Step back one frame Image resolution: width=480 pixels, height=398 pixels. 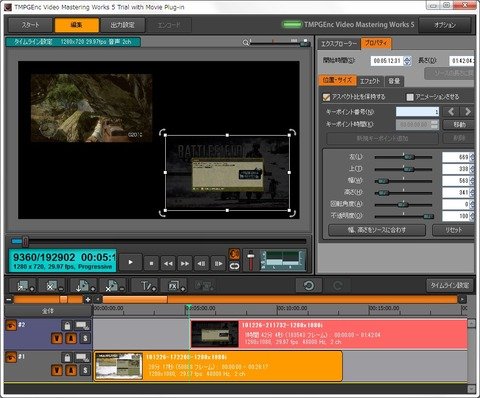pyautogui.click(x=201, y=263)
